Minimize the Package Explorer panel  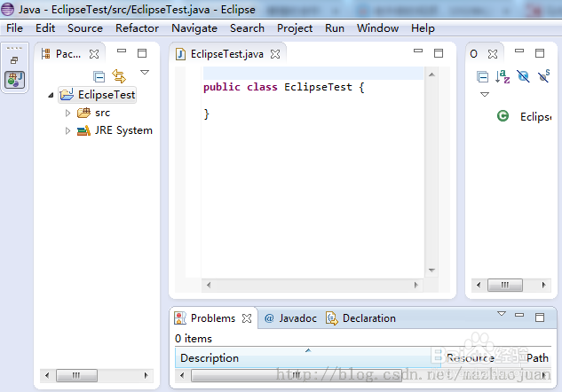122,51
